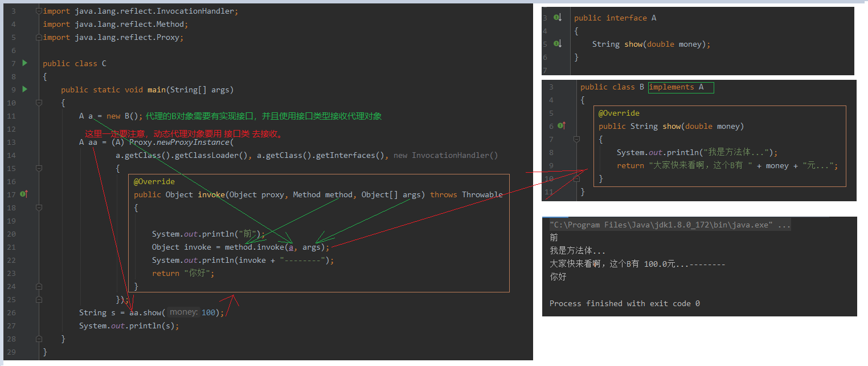
Task: Click System.out.println(s) statement
Action: click(129, 326)
